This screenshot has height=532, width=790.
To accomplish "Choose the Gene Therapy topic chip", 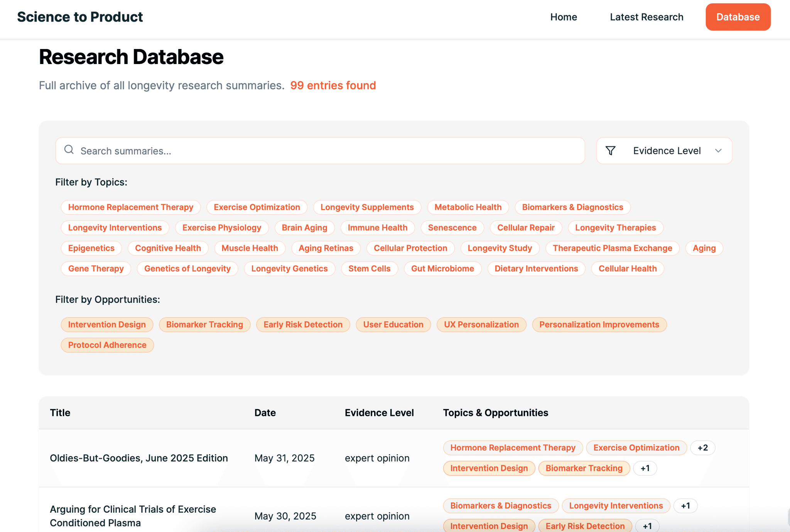I will click(x=96, y=269).
